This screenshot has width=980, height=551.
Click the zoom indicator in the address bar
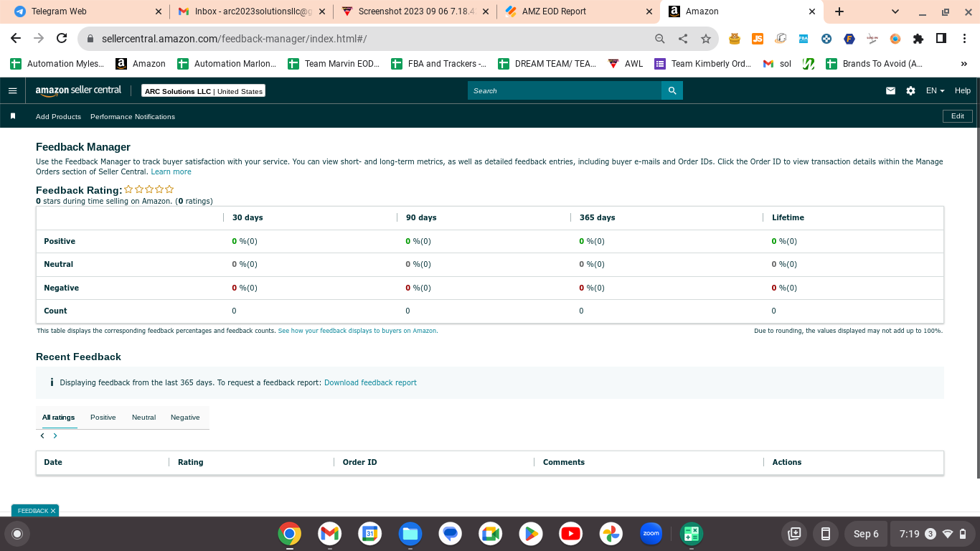pyautogui.click(x=660, y=39)
